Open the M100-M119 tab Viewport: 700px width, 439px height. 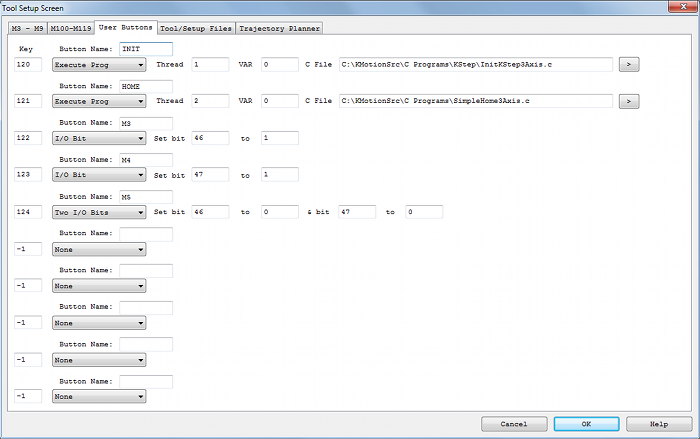[x=70, y=28]
